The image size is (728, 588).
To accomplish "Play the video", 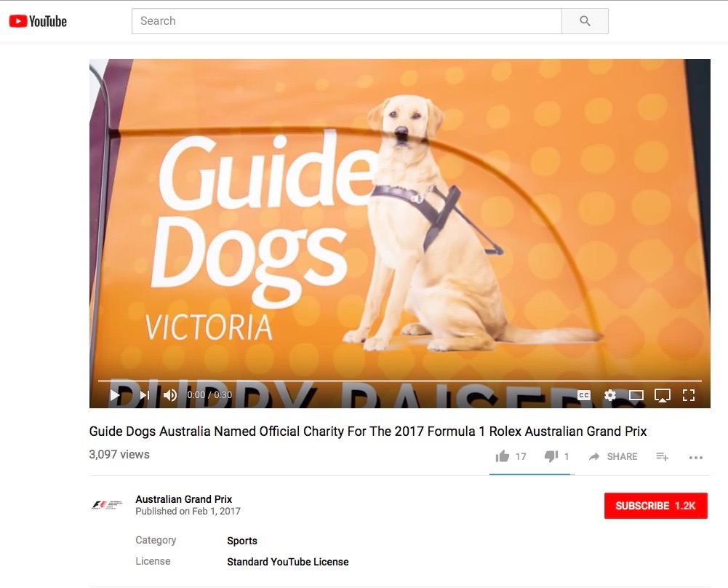I will pyautogui.click(x=115, y=395).
